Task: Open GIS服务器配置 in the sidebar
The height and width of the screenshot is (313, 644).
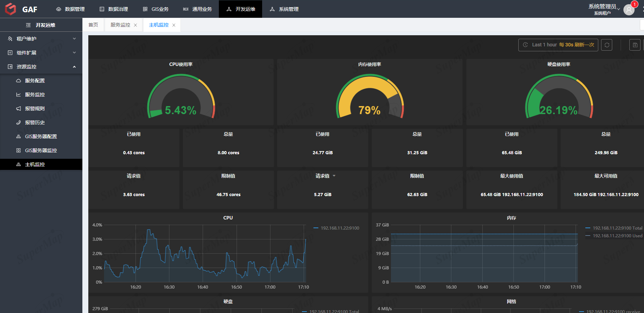Action: click(x=41, y=136)
